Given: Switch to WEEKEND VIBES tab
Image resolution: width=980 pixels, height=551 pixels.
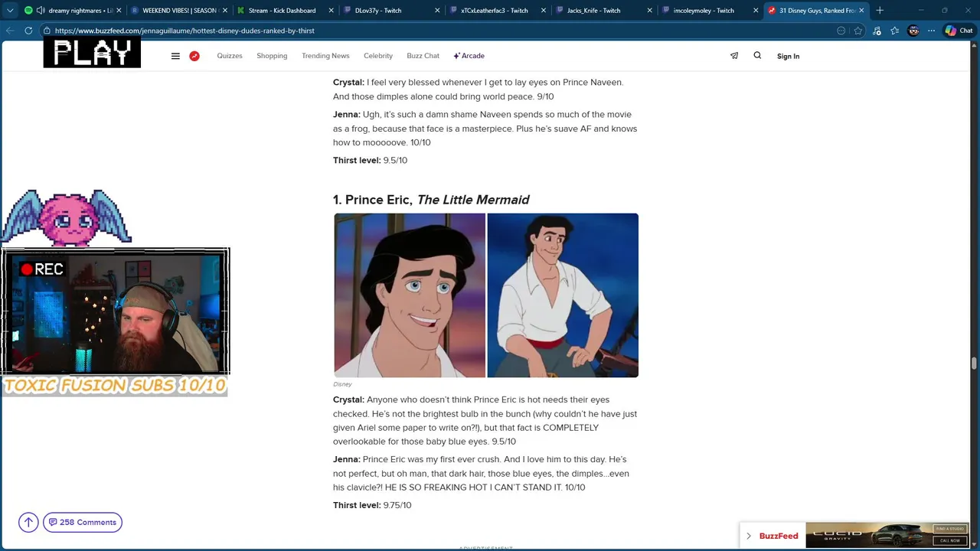Looking at the screenshot, I should (x=180, y=11).
